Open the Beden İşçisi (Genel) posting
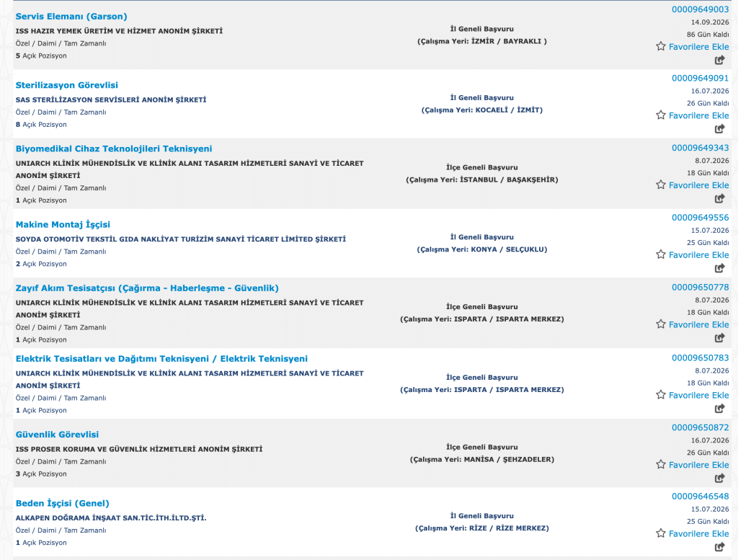 63,503
